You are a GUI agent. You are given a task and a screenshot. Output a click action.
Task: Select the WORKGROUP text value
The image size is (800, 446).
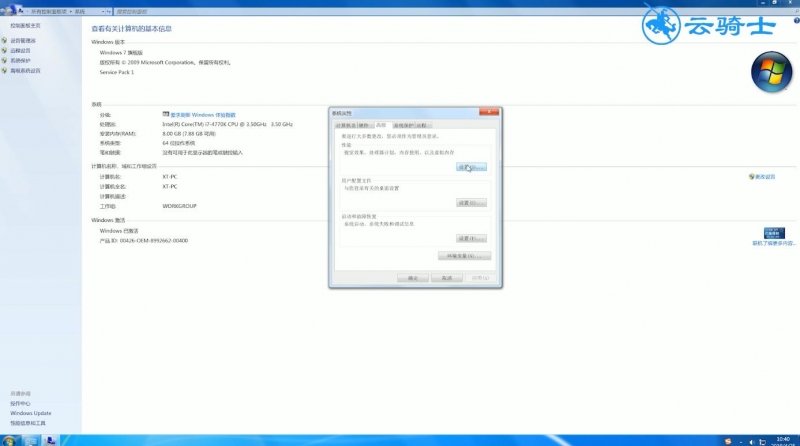coord(179,206)
